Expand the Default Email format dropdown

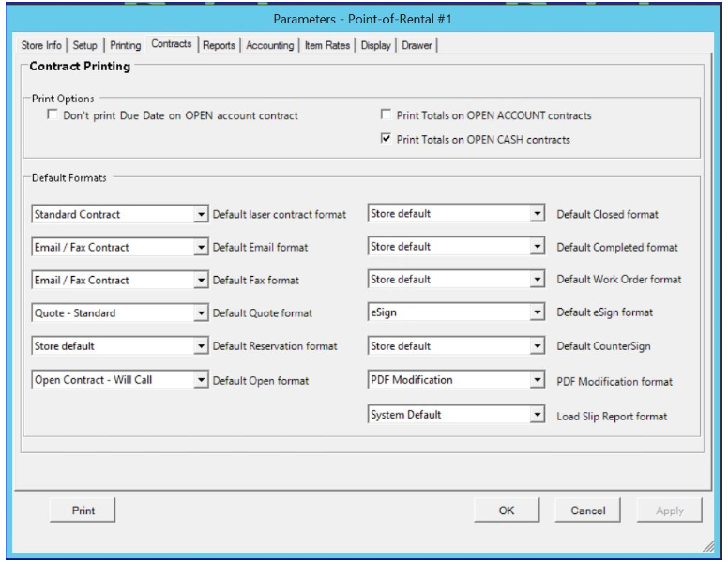coord(201,247)
